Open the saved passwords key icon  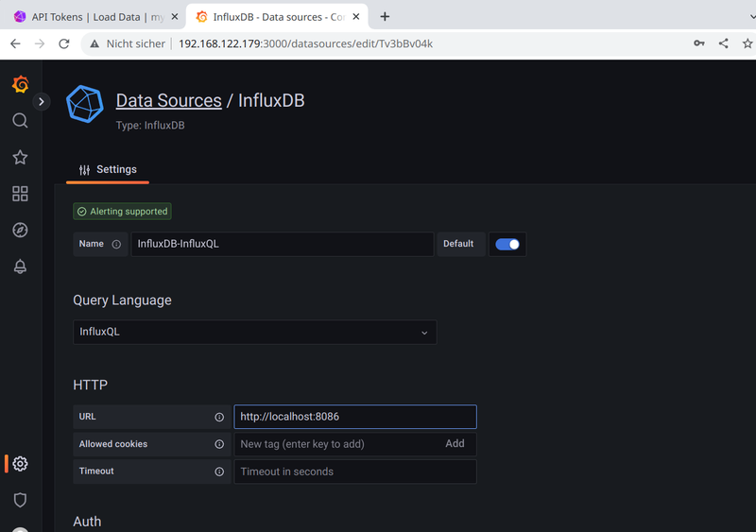pyautogui.click(x=699, y=43)
